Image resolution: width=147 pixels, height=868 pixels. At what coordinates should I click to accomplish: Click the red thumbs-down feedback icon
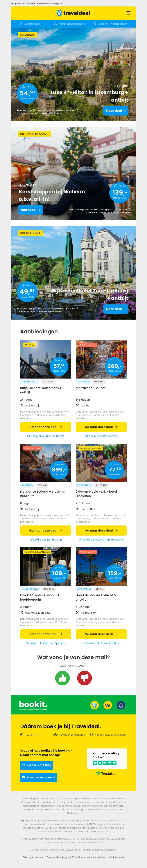point(84,678)
